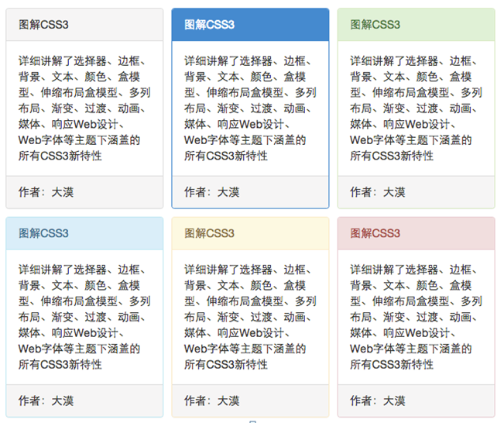Select the body paragraph in the green panel
Viewport: 504px width, 423px height.
click(x=415, y=108)
